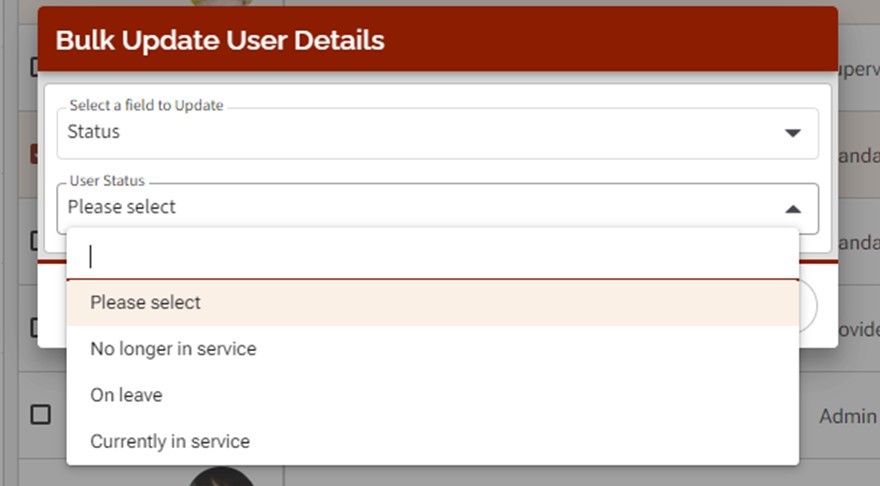The height and width of the screenshot is (486, 880).
Task: Toggle the topmost partially hidden row checkbox
Action: point(33,68)
